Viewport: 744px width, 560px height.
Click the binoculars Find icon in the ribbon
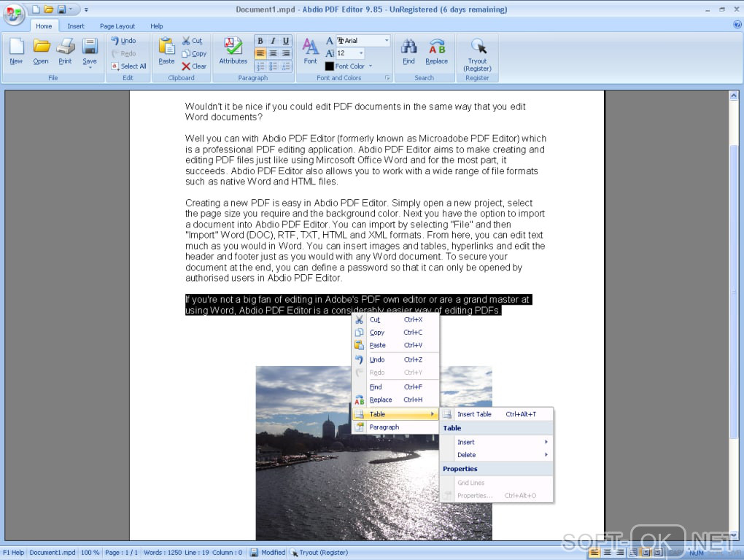(408, 51)
